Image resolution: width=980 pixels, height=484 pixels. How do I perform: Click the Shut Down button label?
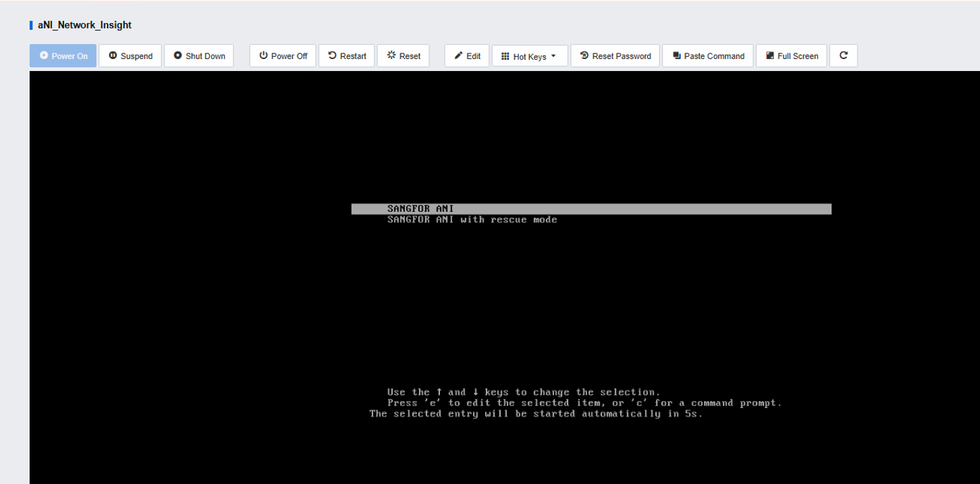[x=206, y=56]
